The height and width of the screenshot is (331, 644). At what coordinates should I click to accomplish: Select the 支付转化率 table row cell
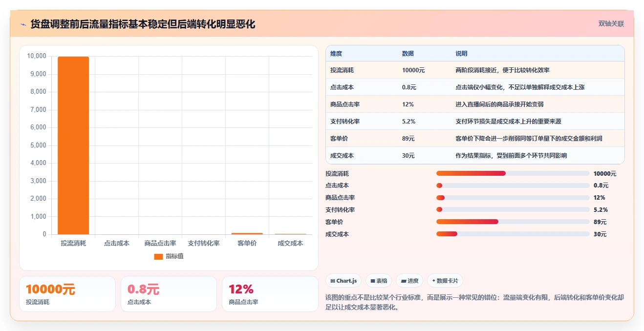[x=345, y=122]
